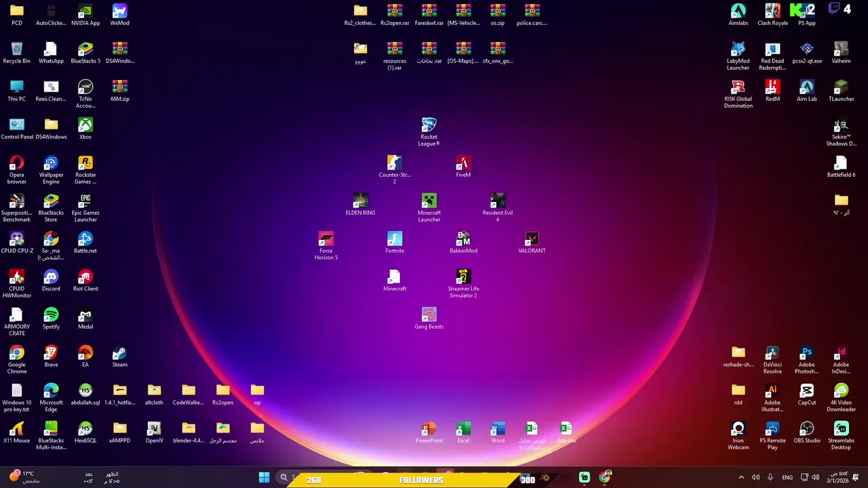Open the taskbar weather widget
Viewport: 868px width, 488px height.
pyautogui.click(x=26, y=477)
